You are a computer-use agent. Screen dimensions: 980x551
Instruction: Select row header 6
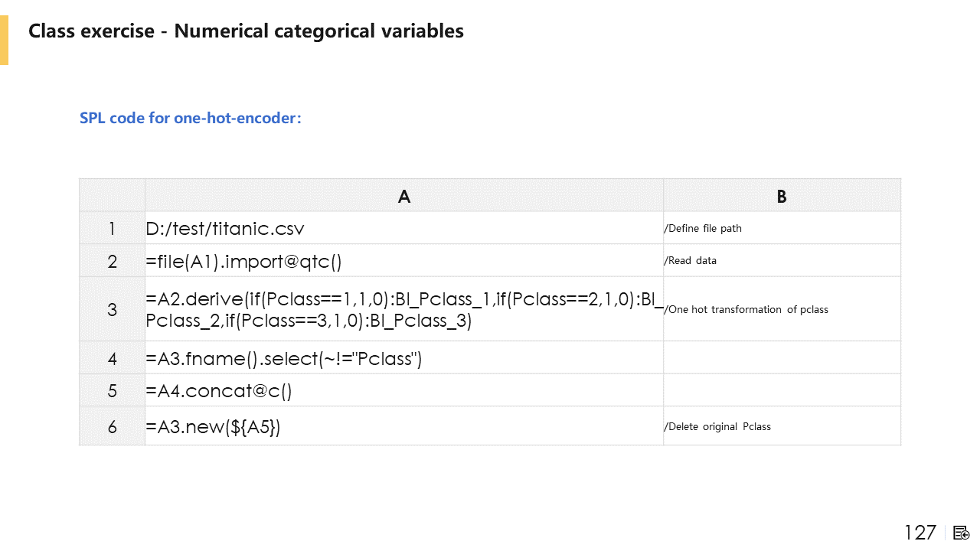coord(112,426)
